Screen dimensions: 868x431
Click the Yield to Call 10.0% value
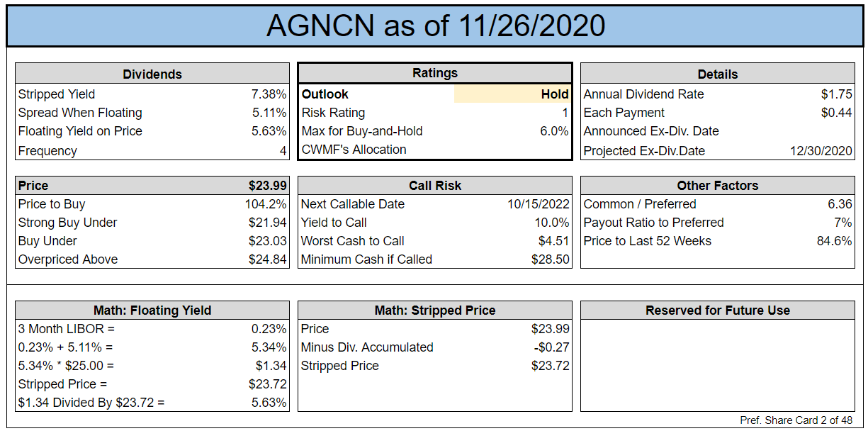(552, 223)
